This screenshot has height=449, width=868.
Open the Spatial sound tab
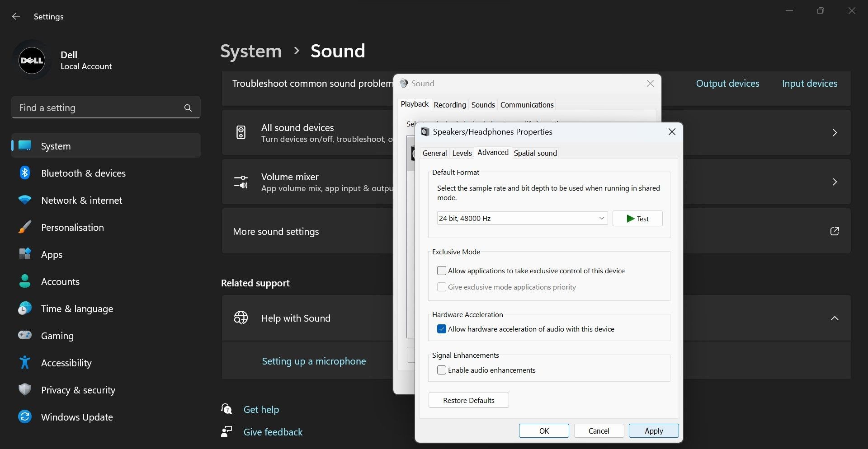(535, 153)
